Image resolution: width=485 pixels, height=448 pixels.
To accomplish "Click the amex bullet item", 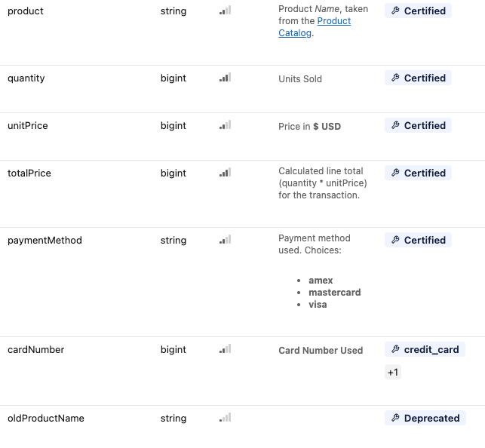I will click(321, 280).
